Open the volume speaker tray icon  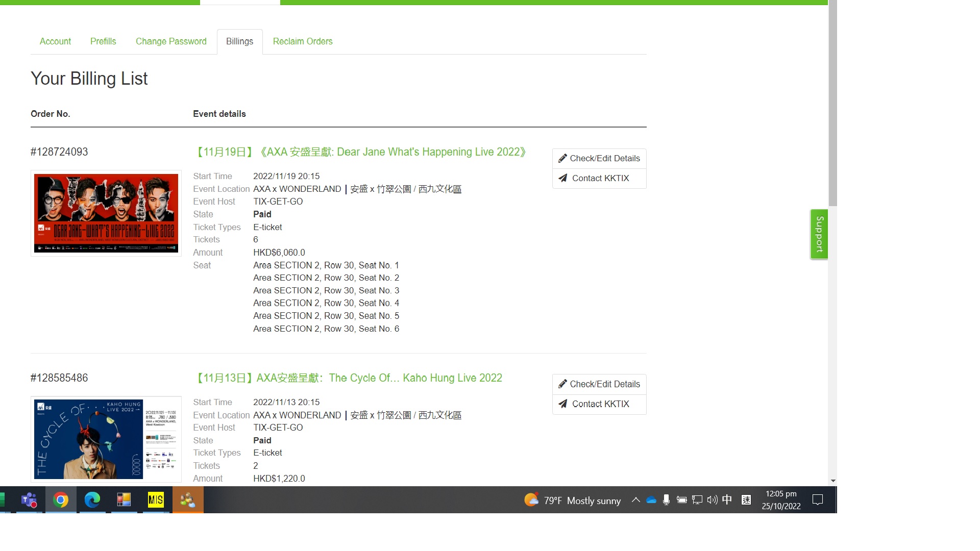[x=712, y=500]
